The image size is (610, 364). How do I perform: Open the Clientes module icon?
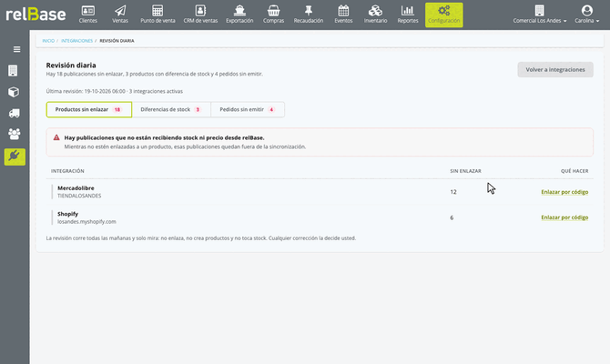88,11
